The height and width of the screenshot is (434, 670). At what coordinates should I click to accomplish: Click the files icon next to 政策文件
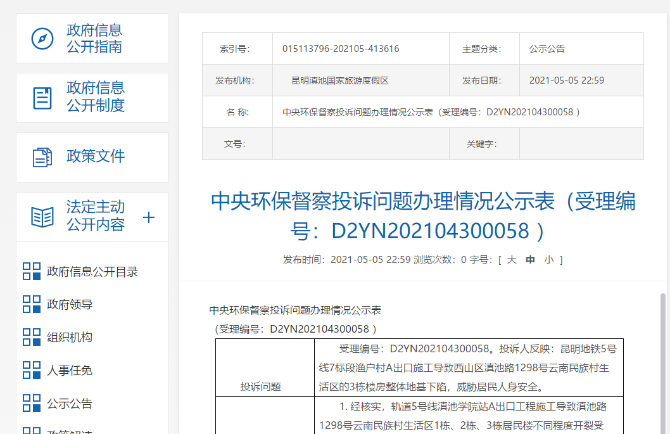42,156
